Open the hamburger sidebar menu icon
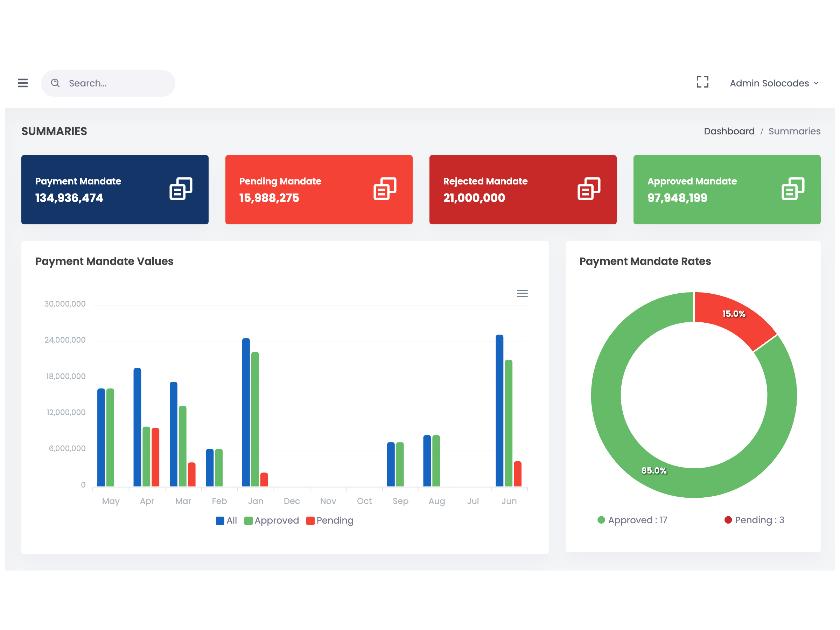The height and width of the screenshot is (630, 840). tap(23, 83)
